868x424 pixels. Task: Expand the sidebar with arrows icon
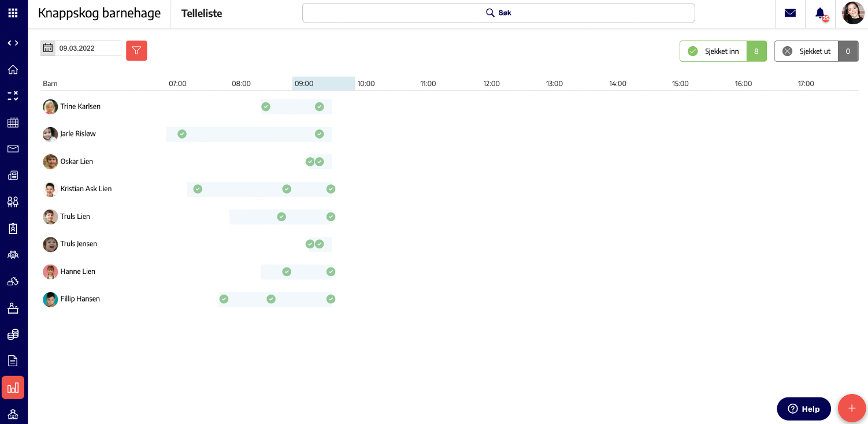[x=13, y=43]
